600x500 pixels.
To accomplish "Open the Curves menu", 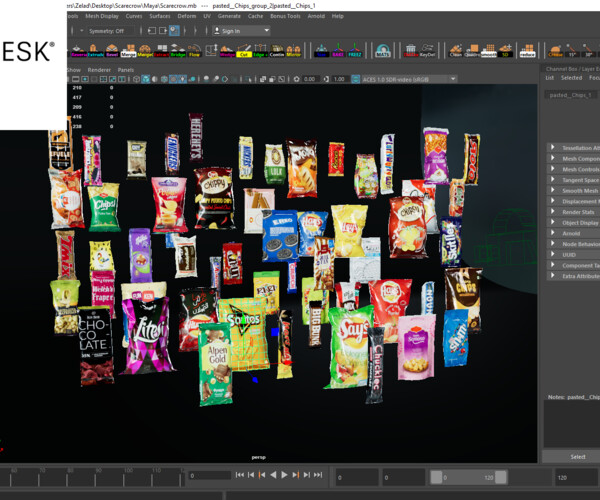I will (x=134, y=16).
